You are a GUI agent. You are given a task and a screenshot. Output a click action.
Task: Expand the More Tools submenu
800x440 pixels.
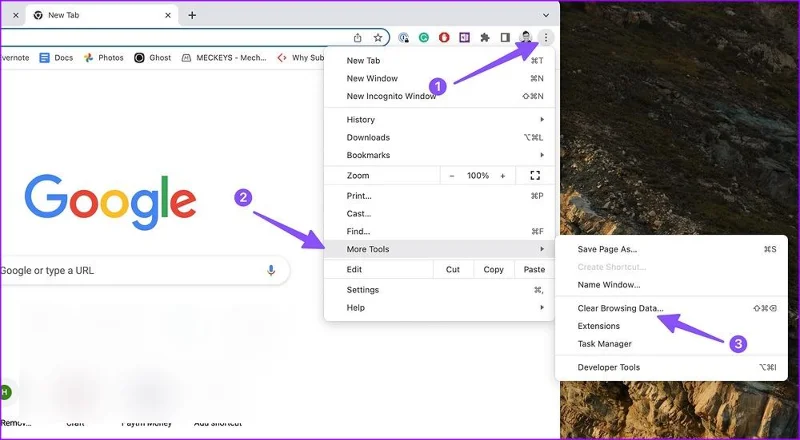[439, 249]
